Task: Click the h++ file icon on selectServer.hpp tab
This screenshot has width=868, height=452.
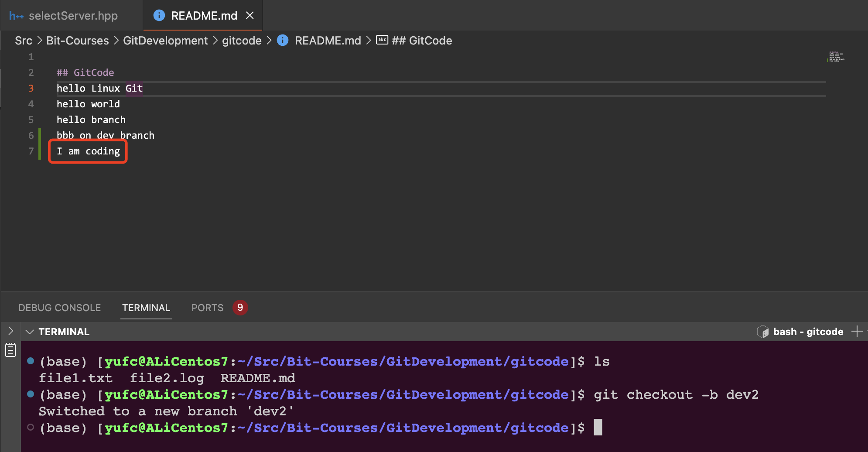Action: [16, 16]
